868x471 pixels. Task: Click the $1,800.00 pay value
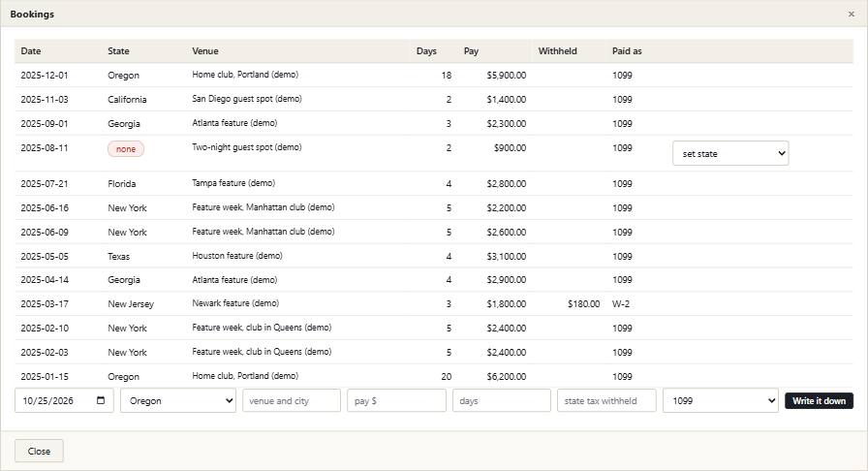coord(507,303)
